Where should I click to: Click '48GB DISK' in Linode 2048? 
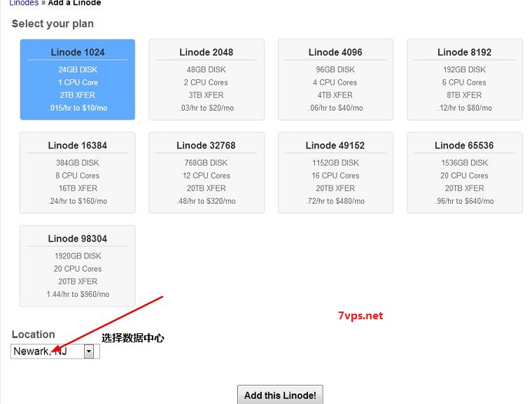click(x=206, y=69)
